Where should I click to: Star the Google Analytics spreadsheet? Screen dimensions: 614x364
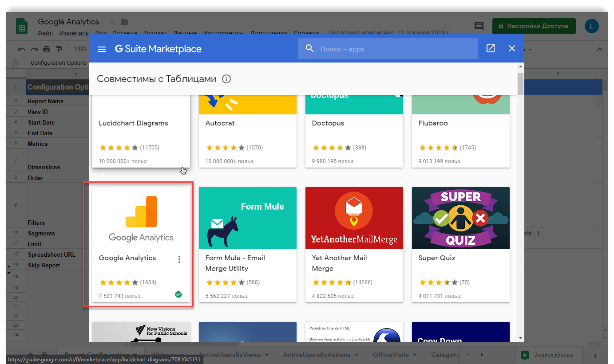point(112,22)
